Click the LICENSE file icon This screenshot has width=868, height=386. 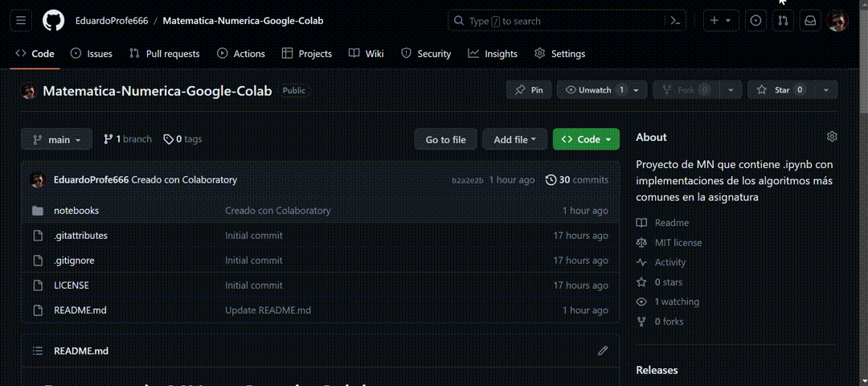(38, 285)
